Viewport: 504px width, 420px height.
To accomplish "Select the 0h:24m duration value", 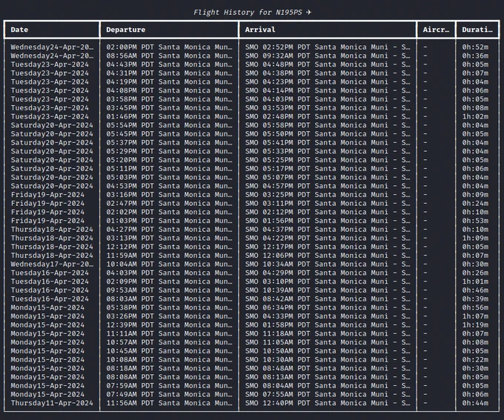I will [x=475, y=203].
